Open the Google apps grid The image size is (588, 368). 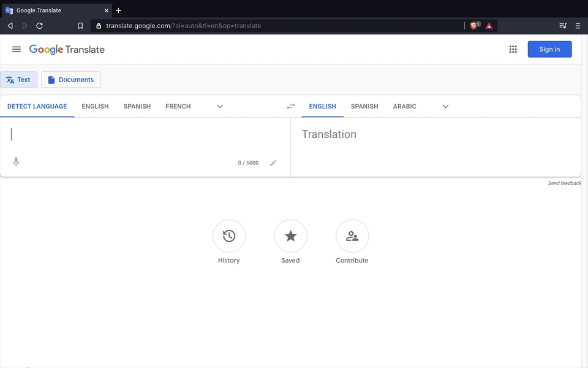click(513, 49)
